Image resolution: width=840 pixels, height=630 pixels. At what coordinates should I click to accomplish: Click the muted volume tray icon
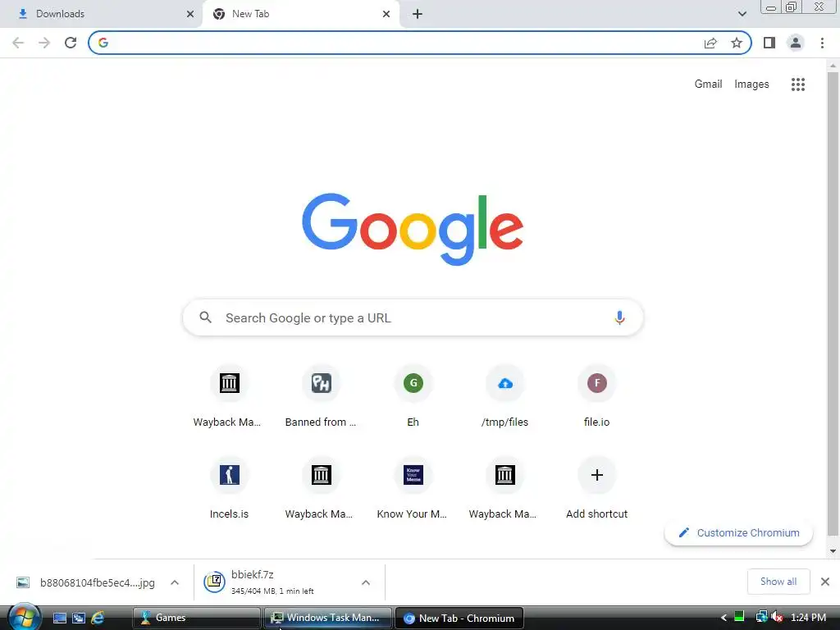(x=777, y=617)
